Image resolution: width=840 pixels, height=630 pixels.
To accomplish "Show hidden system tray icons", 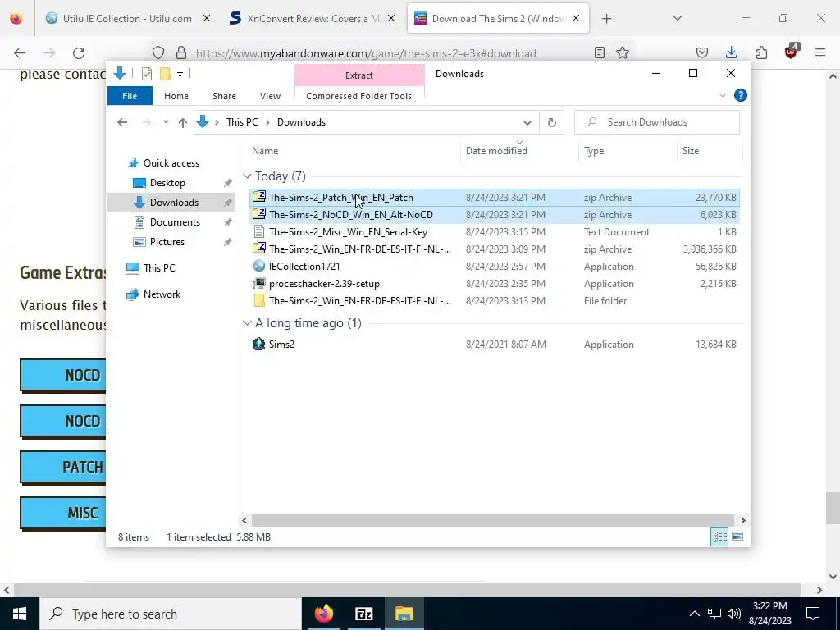I will [x=694, y=614].
